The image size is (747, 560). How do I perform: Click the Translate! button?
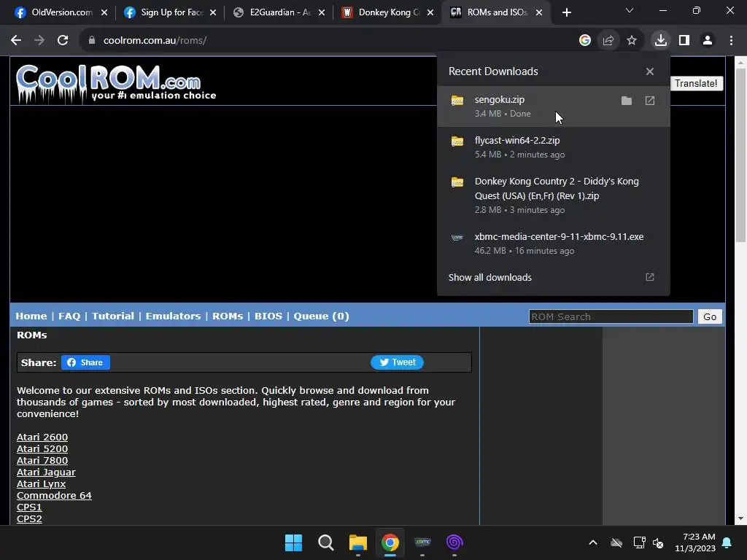click(696, 83)
